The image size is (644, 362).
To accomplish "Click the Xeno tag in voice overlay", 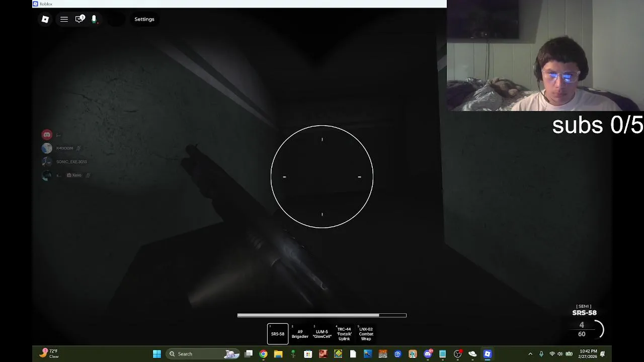I will (x=74, y=175).
